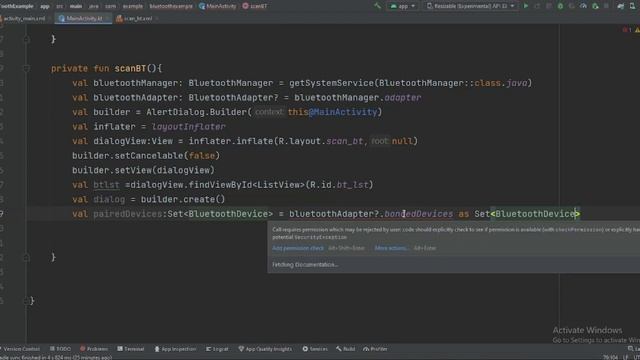Click the btlst variable name in code
This screenshot has width=640, height=360.
(x=106, y=185)
